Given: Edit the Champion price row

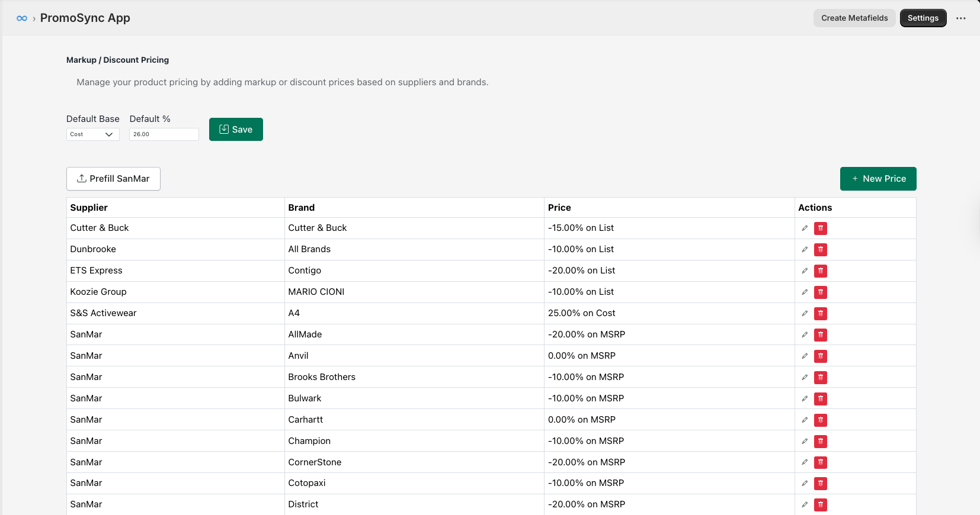Looking at the screenshot, I should (x=805, y=442).
